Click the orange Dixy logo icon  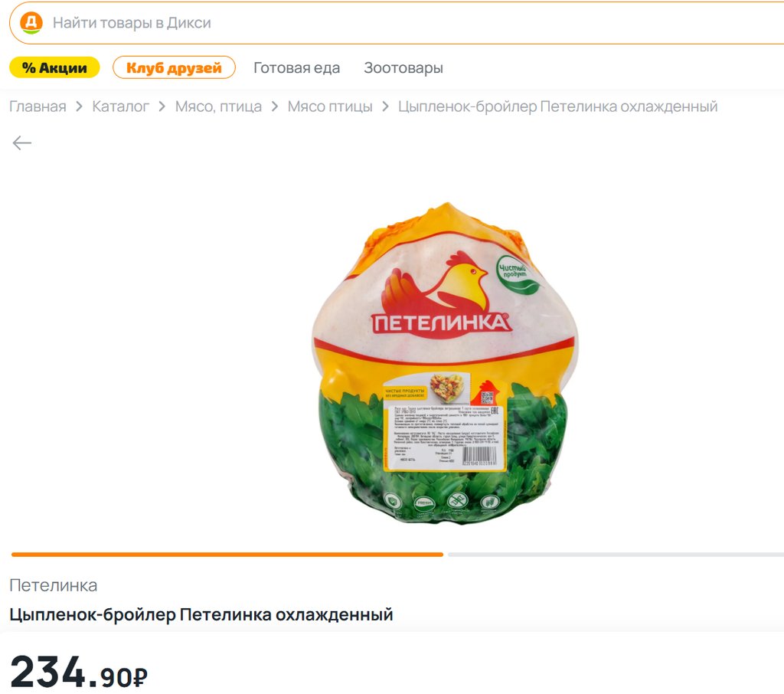pyautogui.click(x=31, y=23)
